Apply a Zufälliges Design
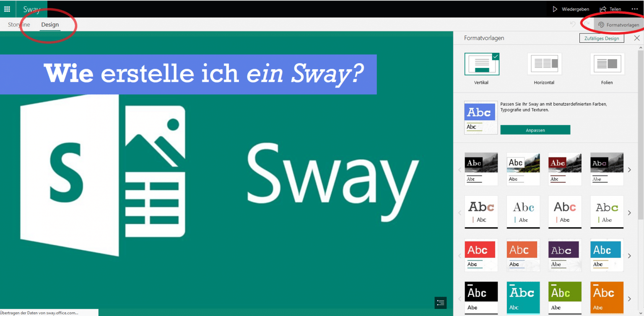Image resolution: width=644 pixels, height=316 pixels. pyautogui.click(x=601, y=38)
